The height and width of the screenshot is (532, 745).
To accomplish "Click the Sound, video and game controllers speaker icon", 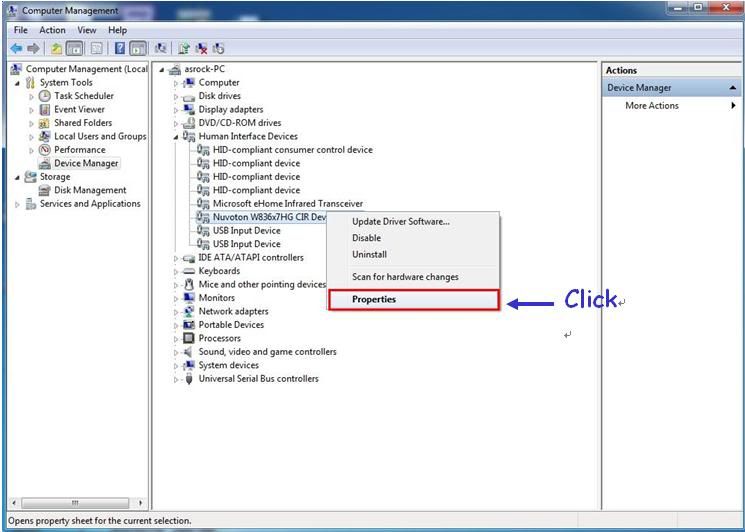I will tap(189, 352).
